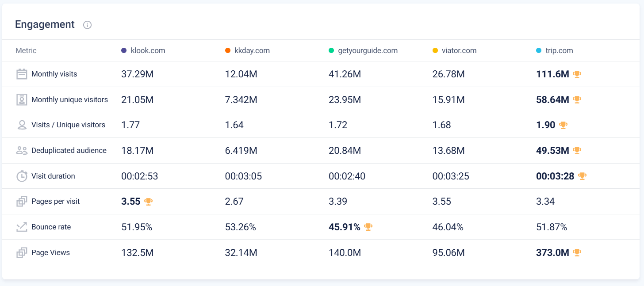Click the orange kkday.com color dot

[x=228, y=50]
